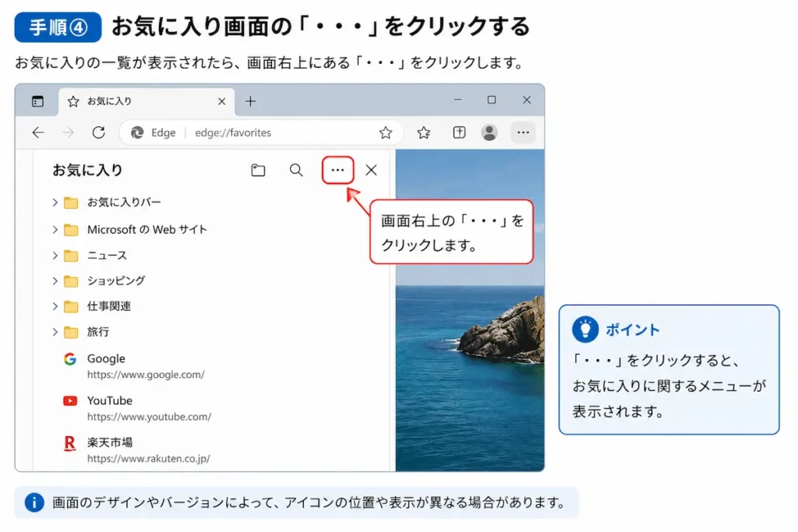Expand the Microsoft の Web サイト chevron

(x=55, y=230)
